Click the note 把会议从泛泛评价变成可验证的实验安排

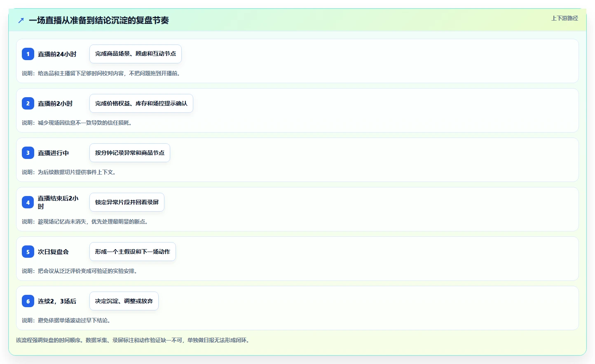(x=87, y=271)
